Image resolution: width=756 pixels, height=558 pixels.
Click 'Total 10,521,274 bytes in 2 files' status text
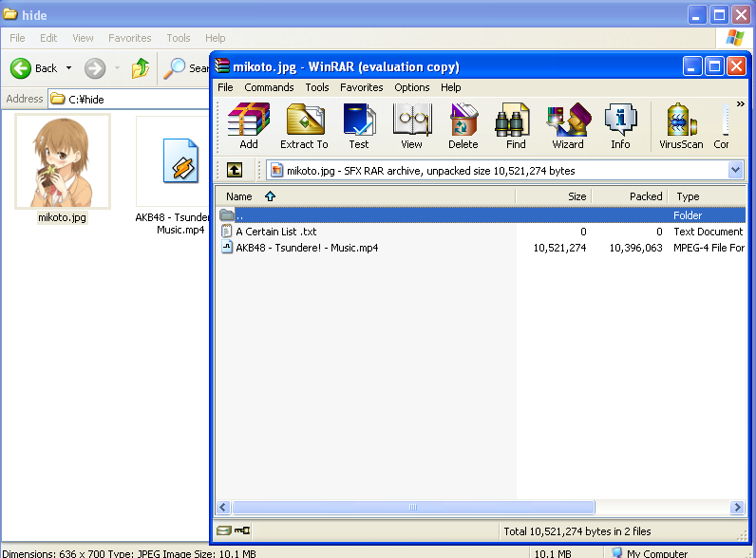[x=577, y=531]
